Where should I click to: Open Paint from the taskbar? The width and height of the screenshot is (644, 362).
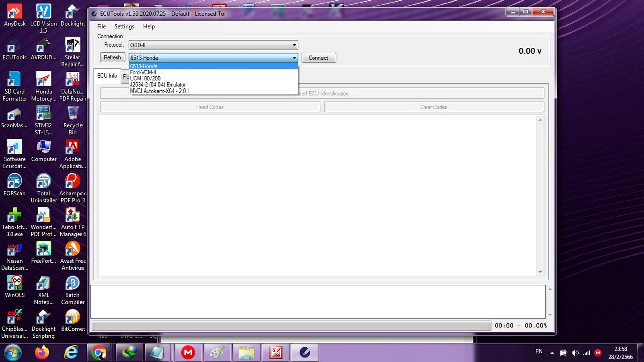point(218,353)
